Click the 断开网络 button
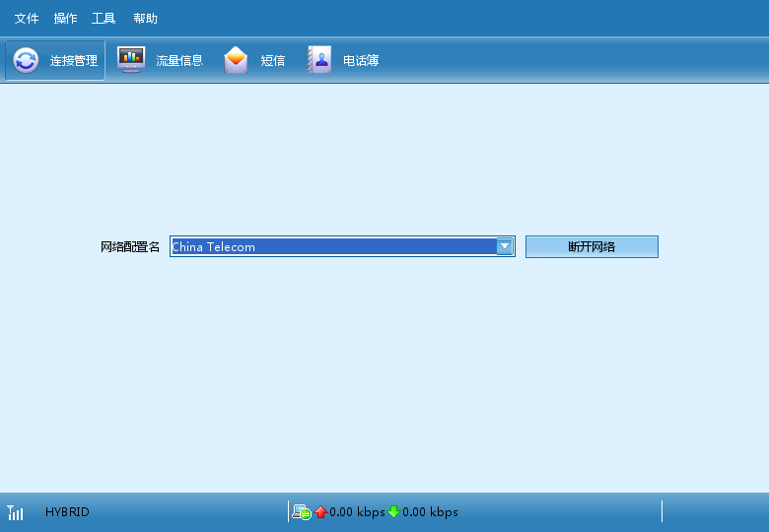The image size is (769, 532). click(592, 246)
